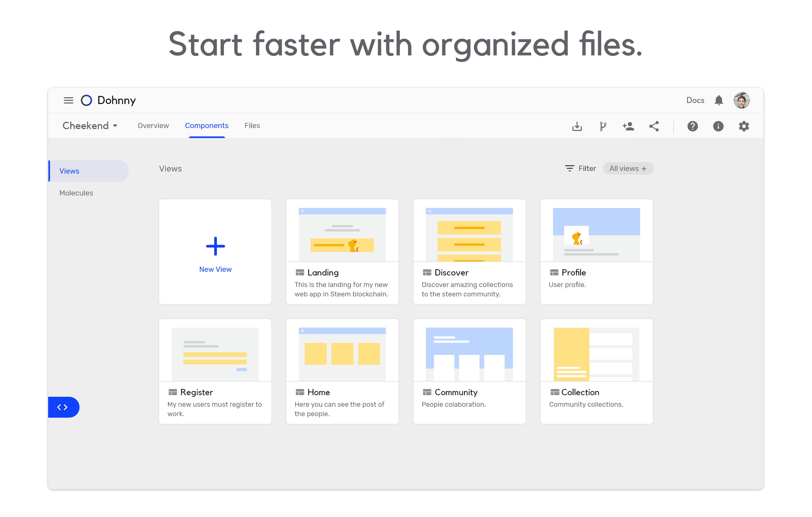Open the hamburger menu

point(69,100)
